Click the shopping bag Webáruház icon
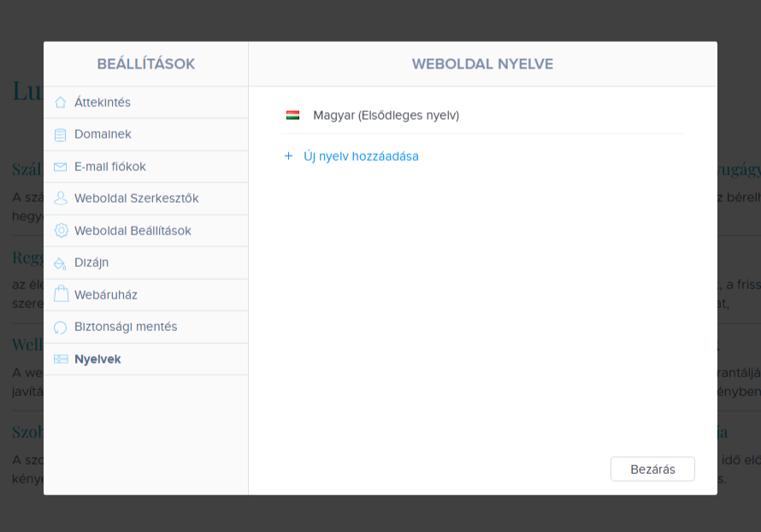761x532 pixels. tap(62, 294)
